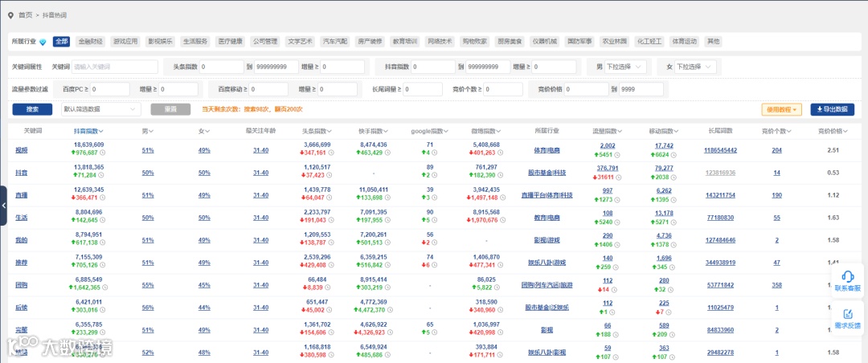The height and width of the screenshot is (363, 868).
Task: Click 抖音指数 maximum field showing 999999999
Action: pos(489,67)
